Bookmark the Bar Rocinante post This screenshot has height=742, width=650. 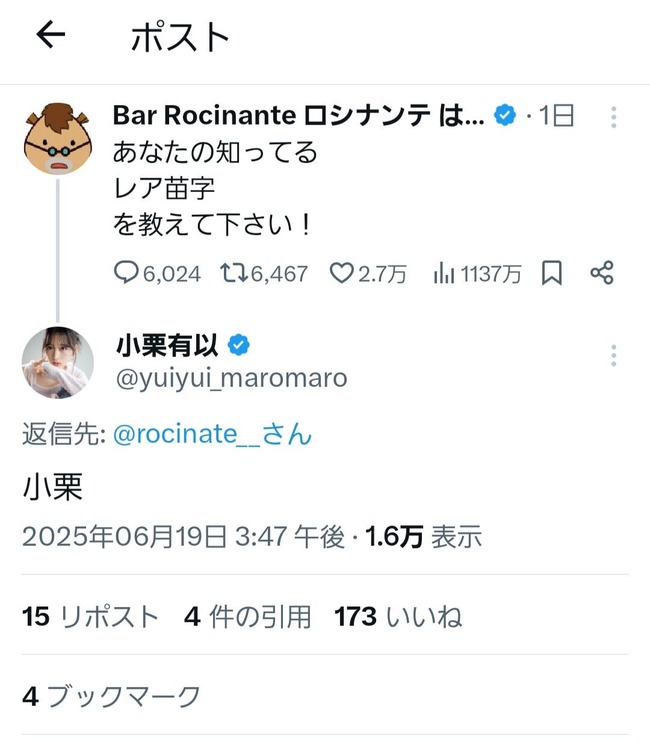[552, 273]
